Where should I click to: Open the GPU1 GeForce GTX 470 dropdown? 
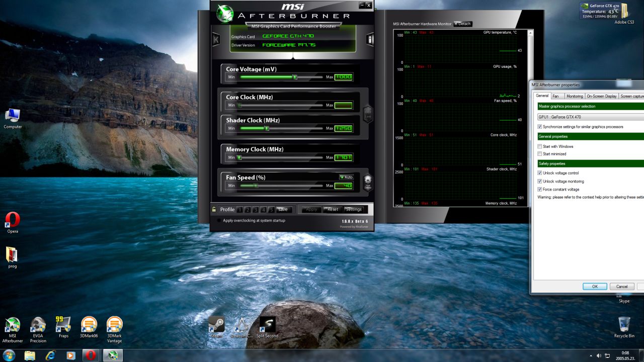591,117
